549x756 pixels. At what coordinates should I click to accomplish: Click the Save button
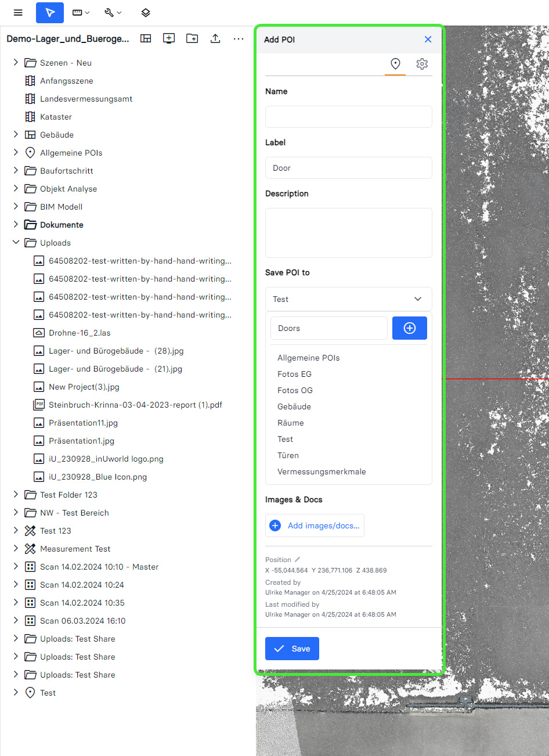[292, 649]
